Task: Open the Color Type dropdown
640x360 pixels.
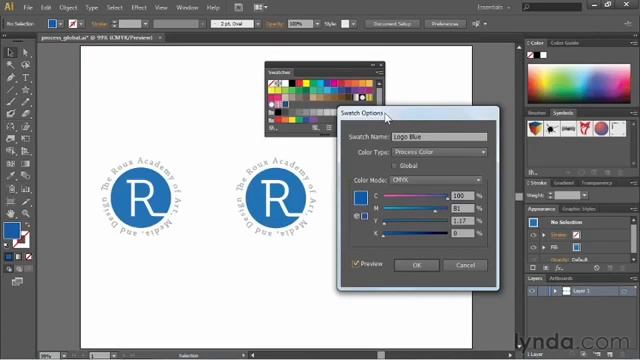Action: tap(439, 152)
